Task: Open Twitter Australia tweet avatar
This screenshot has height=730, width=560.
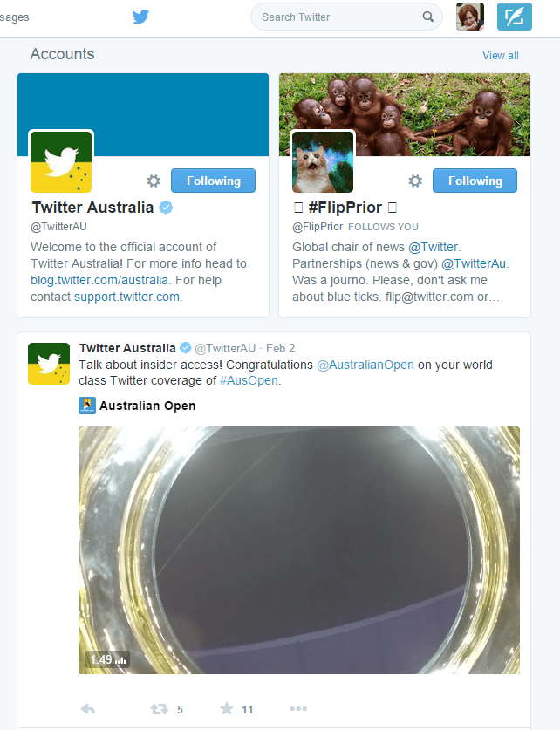Action: [x=49, y=364]
